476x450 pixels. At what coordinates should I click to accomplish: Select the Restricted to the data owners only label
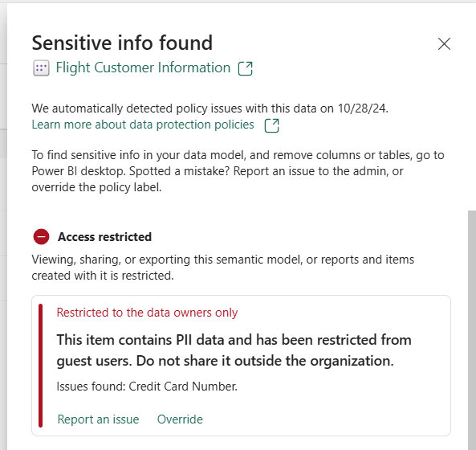click(x=147, y=313)
